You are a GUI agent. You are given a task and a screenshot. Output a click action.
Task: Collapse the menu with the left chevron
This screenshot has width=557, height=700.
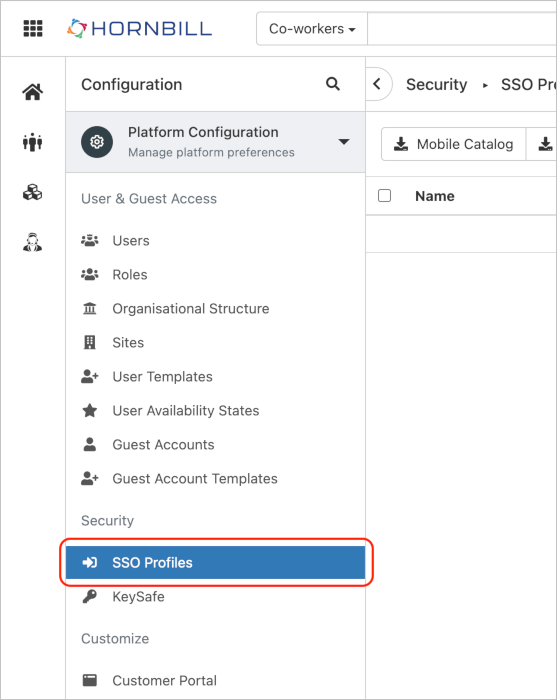coord(378,84)
